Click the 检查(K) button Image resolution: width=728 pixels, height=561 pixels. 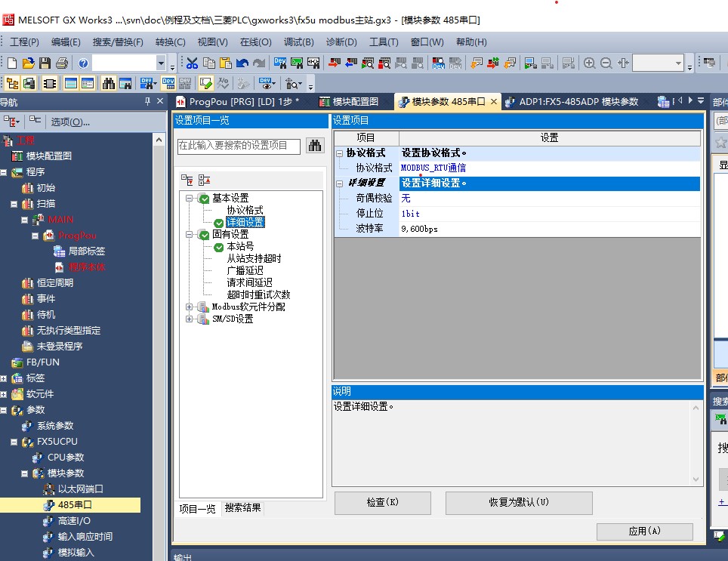(x=382, y=503)
